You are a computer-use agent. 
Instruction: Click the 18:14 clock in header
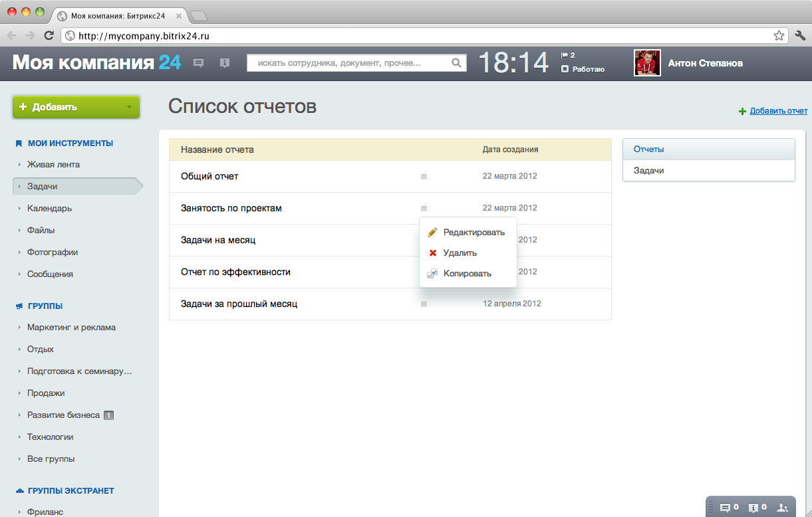[513, 63]
